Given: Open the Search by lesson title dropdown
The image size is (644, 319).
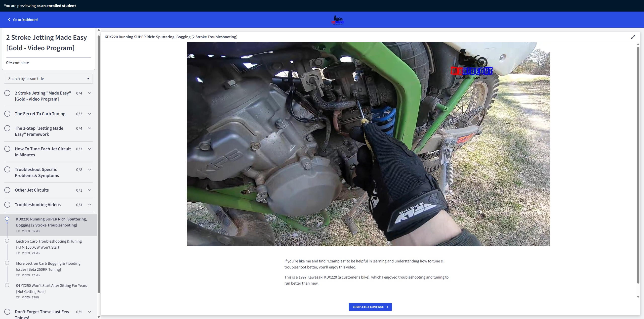Looking at the screenshot, I should coord(48,79).
